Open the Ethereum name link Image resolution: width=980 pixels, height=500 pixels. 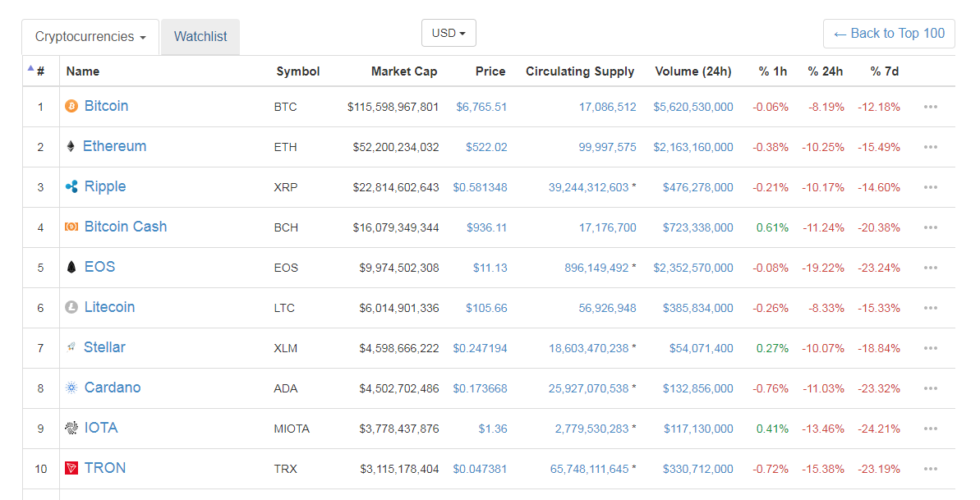point(114,146)
